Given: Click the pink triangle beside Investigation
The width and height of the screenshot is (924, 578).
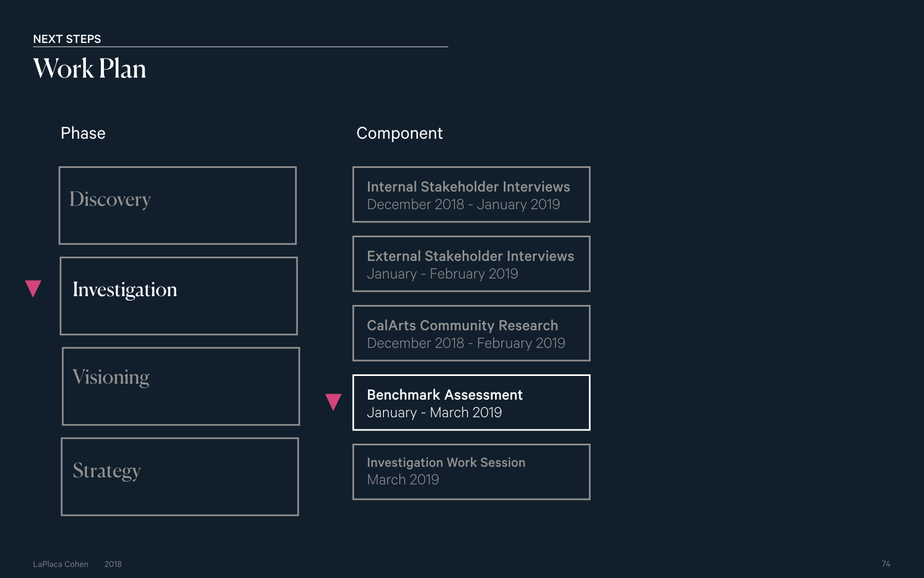Looking at the screenshot, I should tap(34, 288).
